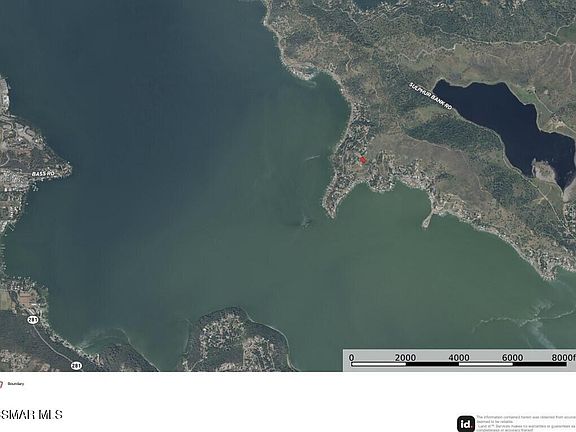Click the upper Highway 281 shield
The width and height of the screenshot is (576, 432).
(x=33, y=320)
